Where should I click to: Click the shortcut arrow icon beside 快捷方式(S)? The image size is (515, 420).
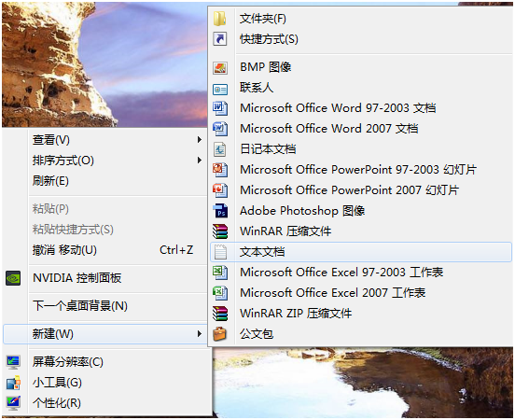click(220, 39)
